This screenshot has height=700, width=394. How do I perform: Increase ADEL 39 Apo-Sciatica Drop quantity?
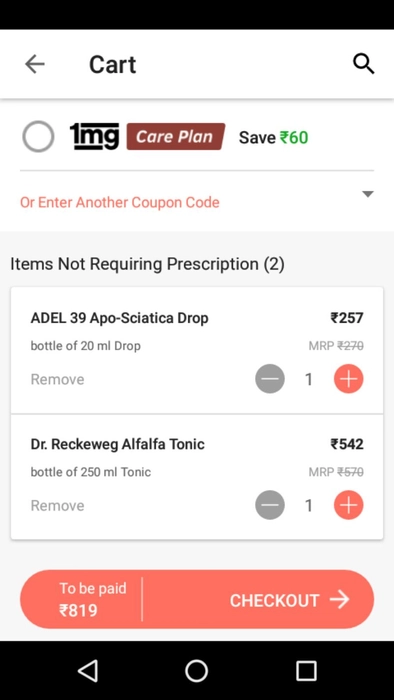(x=348, y=379)
